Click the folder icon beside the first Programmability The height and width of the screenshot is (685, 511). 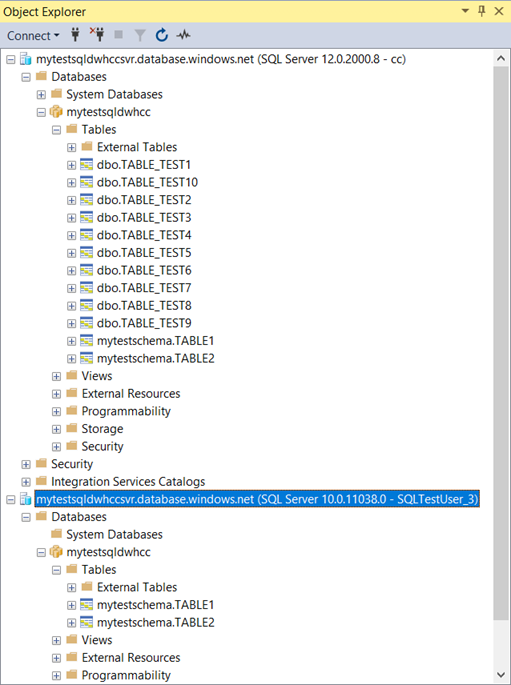72,411
